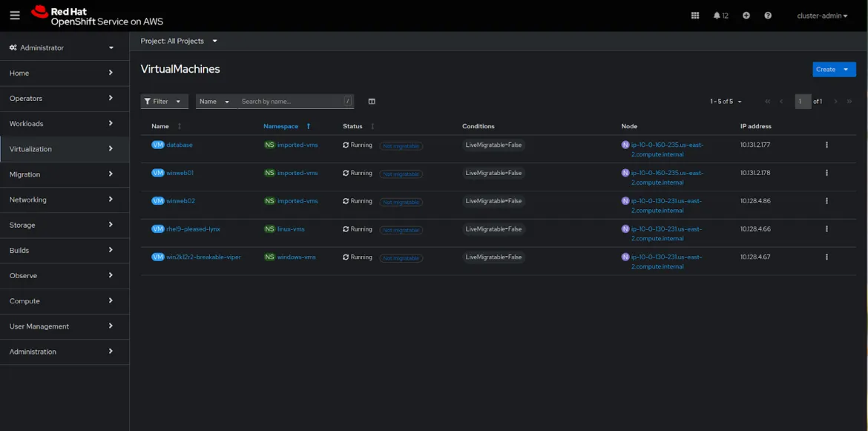Viewport: 868px width, 431px height.
Task: Open the Name search-type dropdown
Action: (215, 101)
